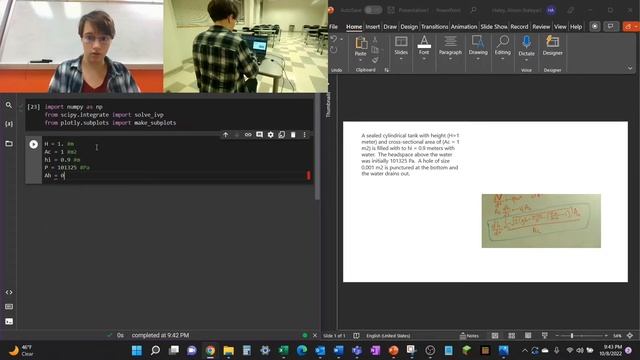Image resolution: width=640 pixels, height=360 pixels.
Task: Open the Help ribbon tab
Action: (x=576, y=27)
